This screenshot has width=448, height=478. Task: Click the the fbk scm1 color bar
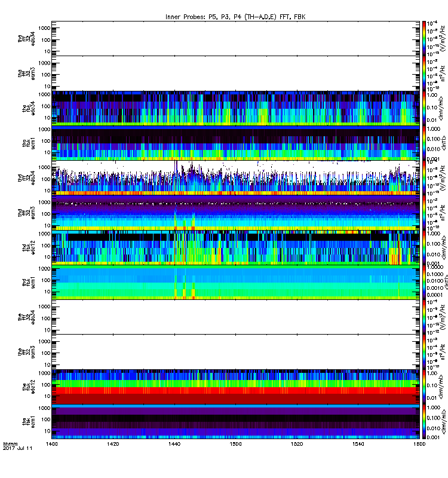pyautogui.click(x=424, y=422)
